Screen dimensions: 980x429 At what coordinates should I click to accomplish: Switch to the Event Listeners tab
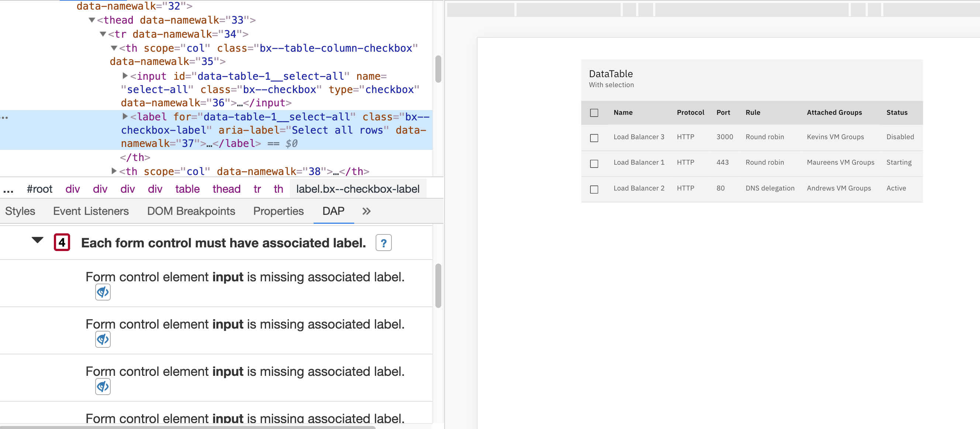(x=91, y=211)
